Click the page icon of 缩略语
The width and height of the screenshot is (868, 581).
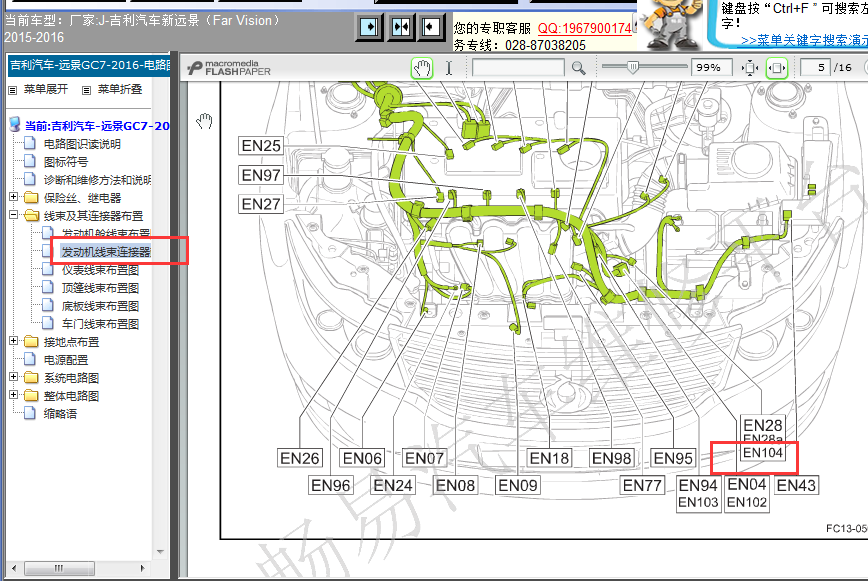[x=30, y=413]
